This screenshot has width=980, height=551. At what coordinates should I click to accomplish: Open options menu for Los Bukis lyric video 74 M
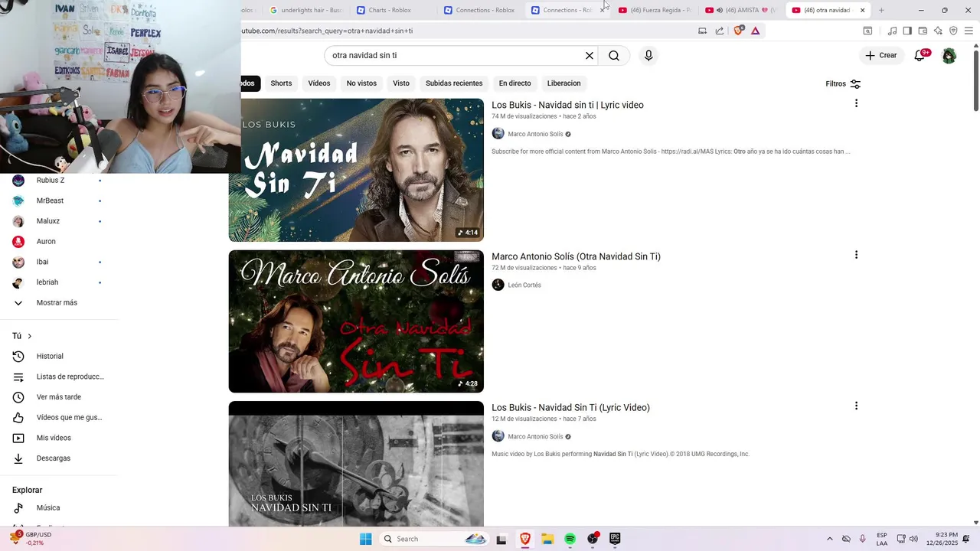click(x=856, y=103)
